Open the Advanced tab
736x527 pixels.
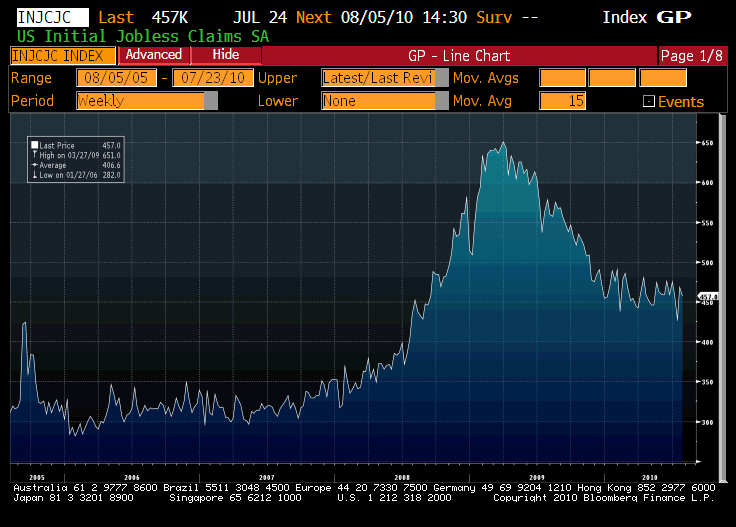(x=154, y=55)
